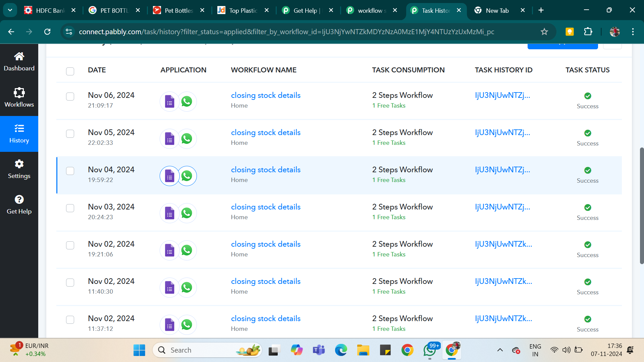Viewport: 644px width, 362px height.
Task: Click the Windows taskbar Search box
Action: (207, 350)
